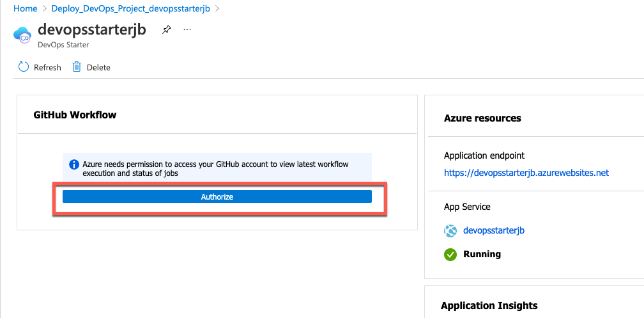Pin devopsstarterjb to dashboard
The width and height of the screenshot is (644, 318).
(166, 30)
